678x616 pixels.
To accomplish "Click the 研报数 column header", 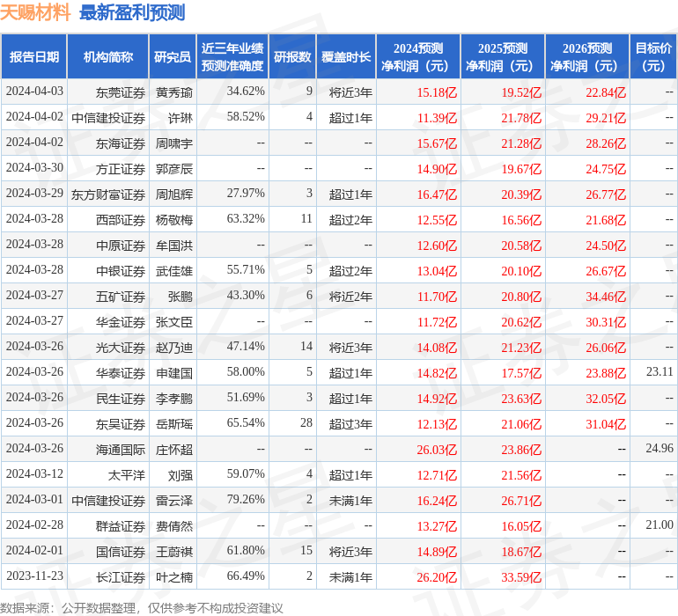I will click(x=292, y=56).
